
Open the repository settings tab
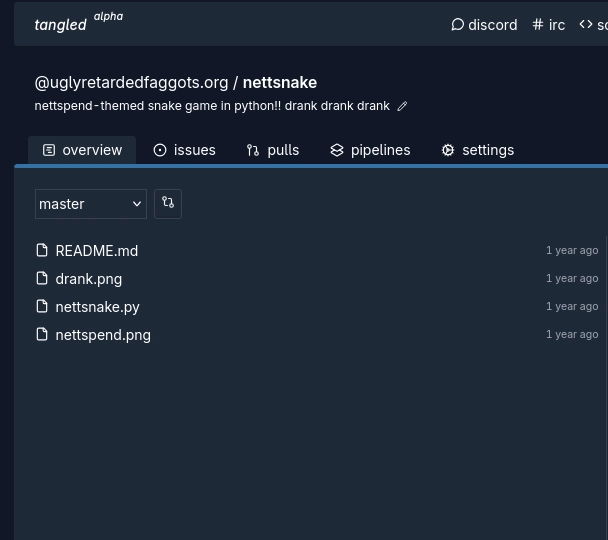pos(477,150)
